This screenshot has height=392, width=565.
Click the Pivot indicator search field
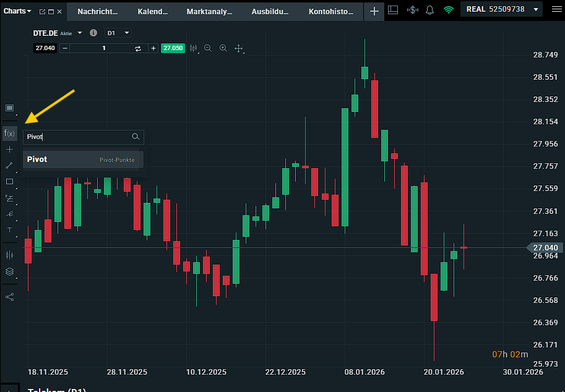[x=77, y=137]
